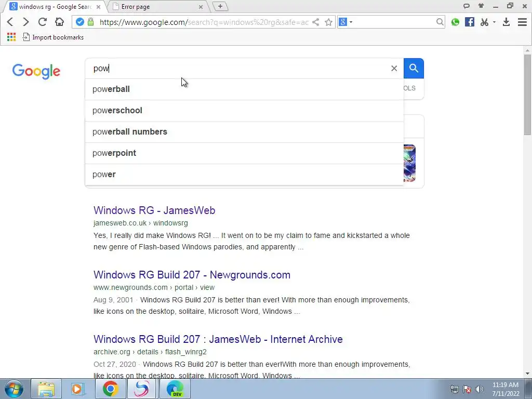Click the game image thumbnail behind the suggestions

[x=409, y=163]
